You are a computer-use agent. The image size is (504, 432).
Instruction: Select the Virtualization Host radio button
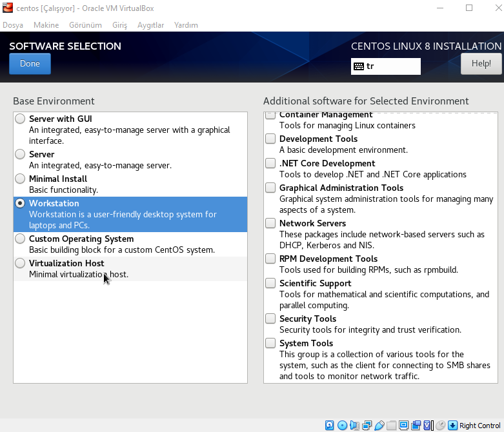coord(20,263)
